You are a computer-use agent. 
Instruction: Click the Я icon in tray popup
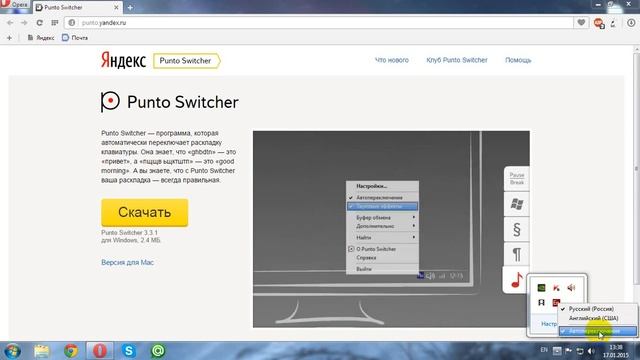coord(541,303)
